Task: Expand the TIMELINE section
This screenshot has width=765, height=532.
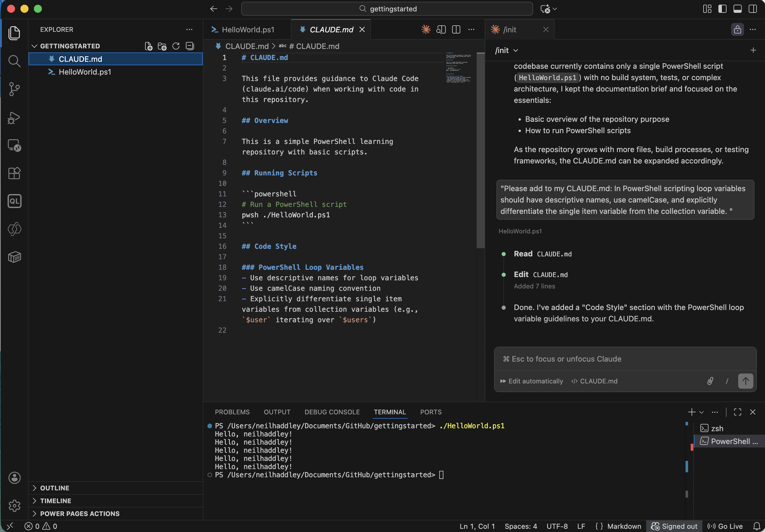Action: pos(55,501)
